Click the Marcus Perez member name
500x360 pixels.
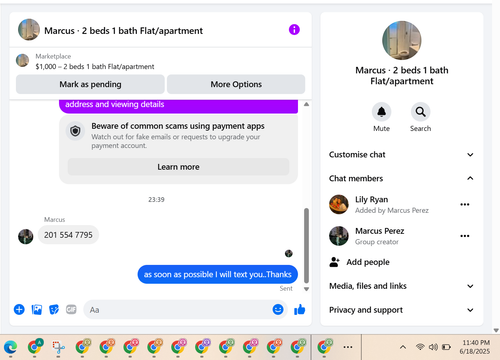(x=379, y=231)
